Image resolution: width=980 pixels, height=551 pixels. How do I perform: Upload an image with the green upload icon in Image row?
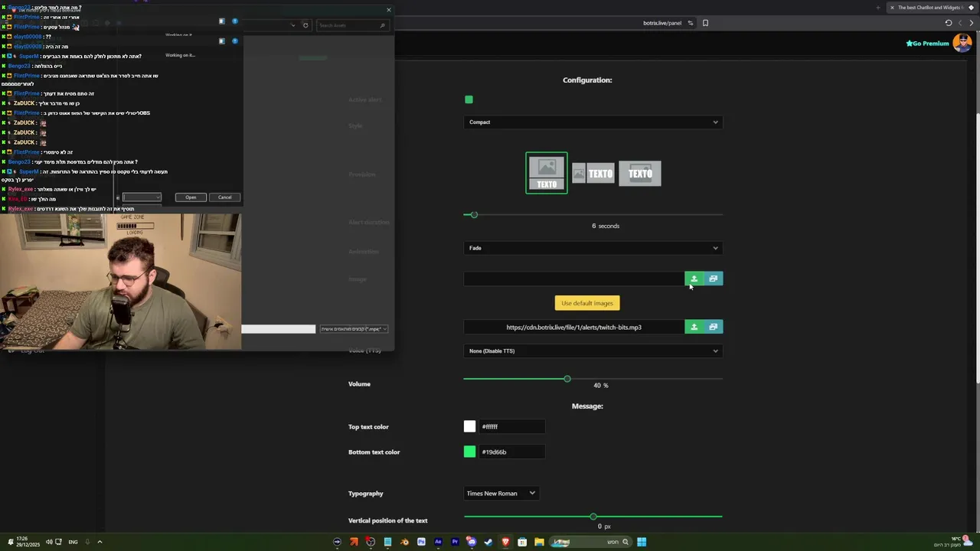click(694, 279)
